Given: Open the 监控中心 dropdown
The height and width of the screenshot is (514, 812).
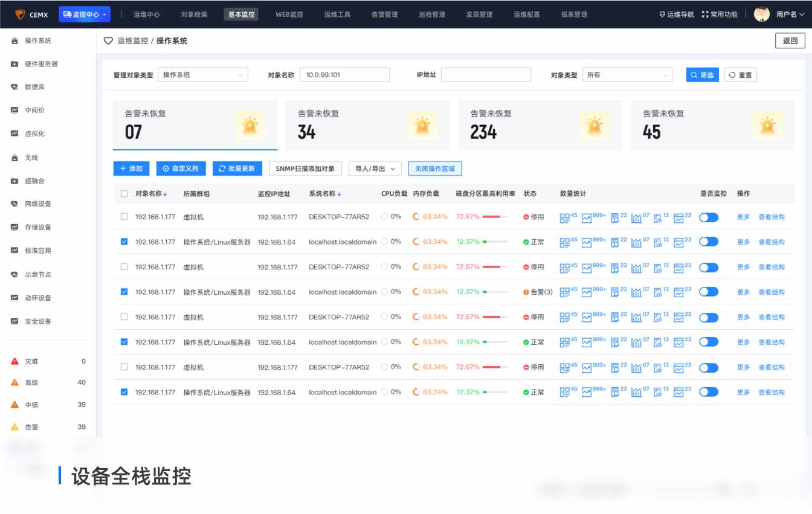Looking at the screenshot, I should [85, 14].
